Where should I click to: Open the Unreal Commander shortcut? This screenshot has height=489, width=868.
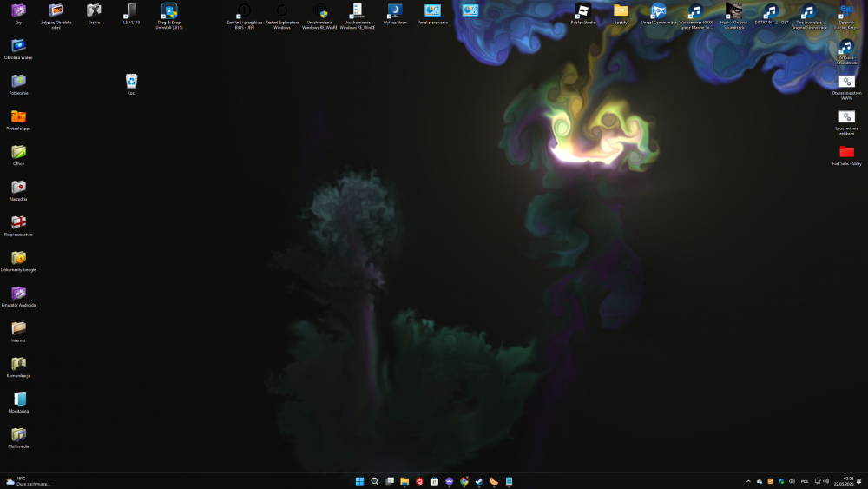(x=659, y=11)
